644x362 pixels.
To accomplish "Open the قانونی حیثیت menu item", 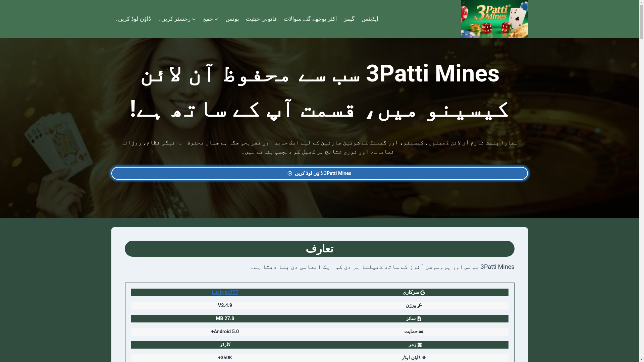I will [261, 19].
